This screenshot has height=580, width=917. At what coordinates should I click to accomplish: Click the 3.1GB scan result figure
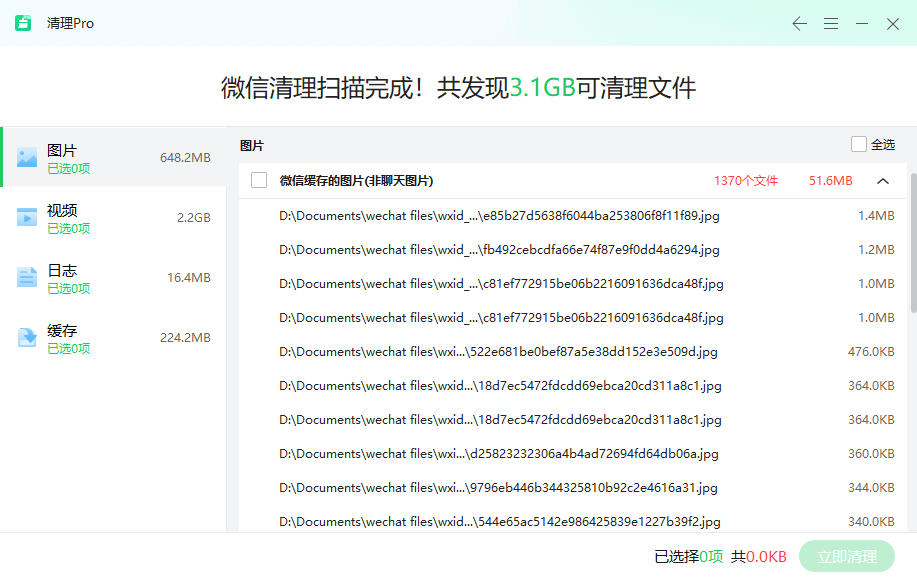click(543, 88)
